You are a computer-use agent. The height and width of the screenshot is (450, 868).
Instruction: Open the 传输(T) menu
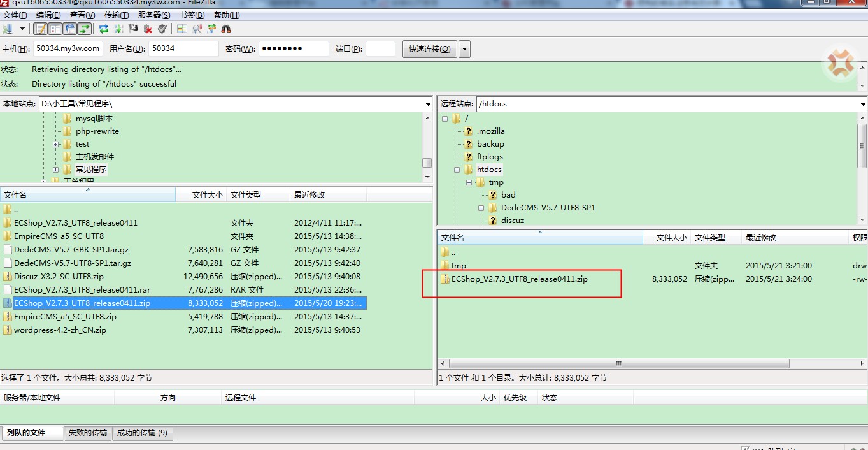116,15
